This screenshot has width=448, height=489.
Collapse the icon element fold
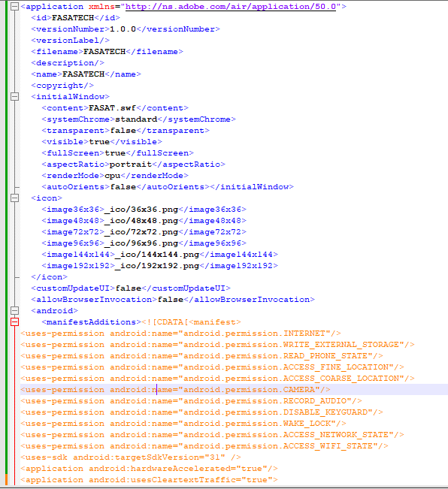(14, 198)
